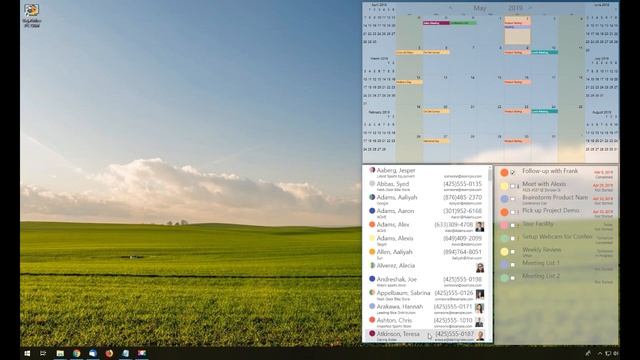Open the maroon event on calendar top row
The height and width of the screenshot is (360, 640).
pyautogui.click(x=436, y=23)
